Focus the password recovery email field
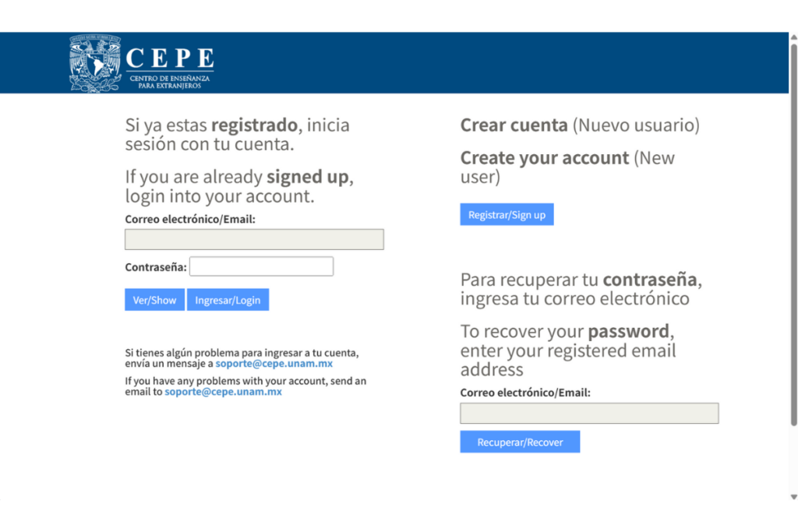798x532 pixels. pos(589,413)
